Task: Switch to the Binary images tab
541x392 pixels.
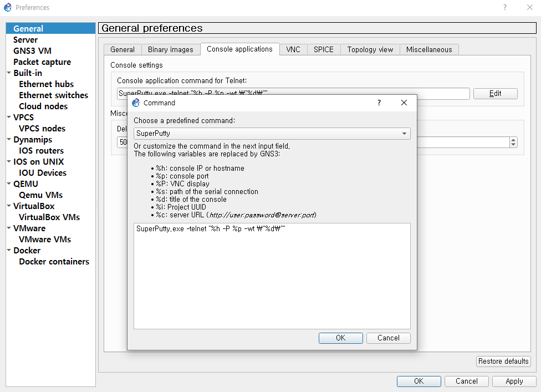Action: coord(170,50)
